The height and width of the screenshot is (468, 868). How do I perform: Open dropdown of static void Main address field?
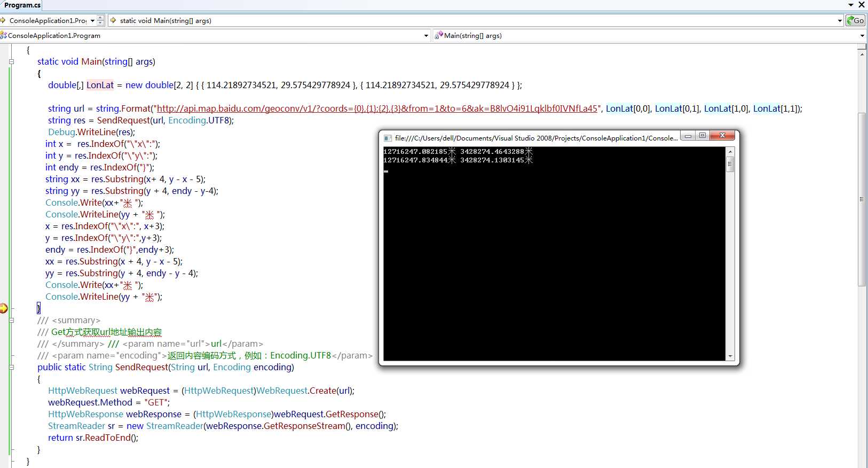click(840, 21)
